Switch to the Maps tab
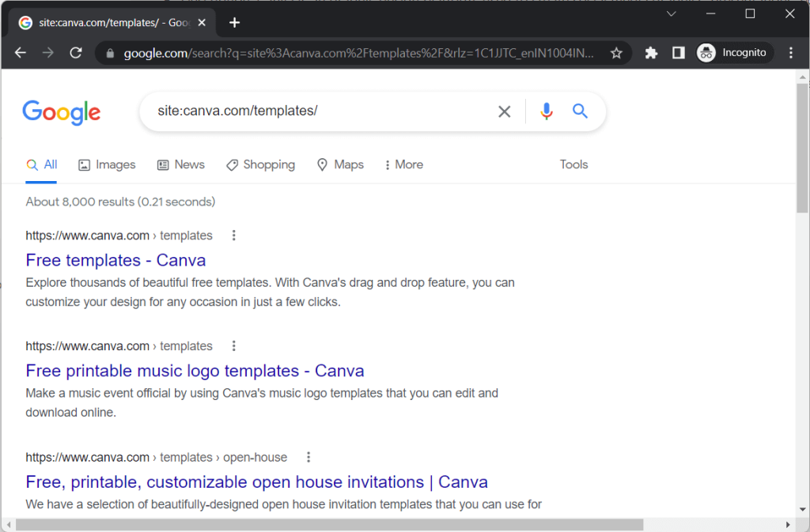810x532 pixels. [x=340, y=164]
